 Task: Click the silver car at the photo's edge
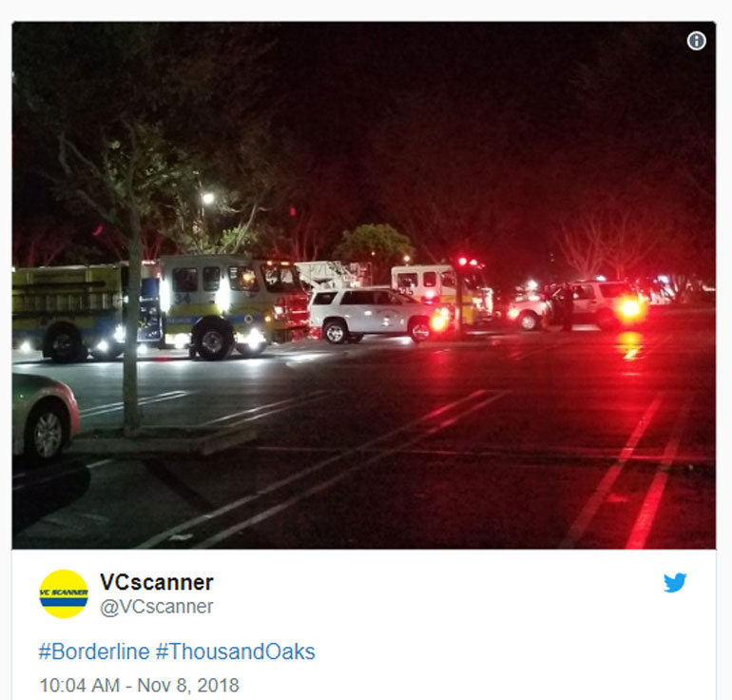45,417
